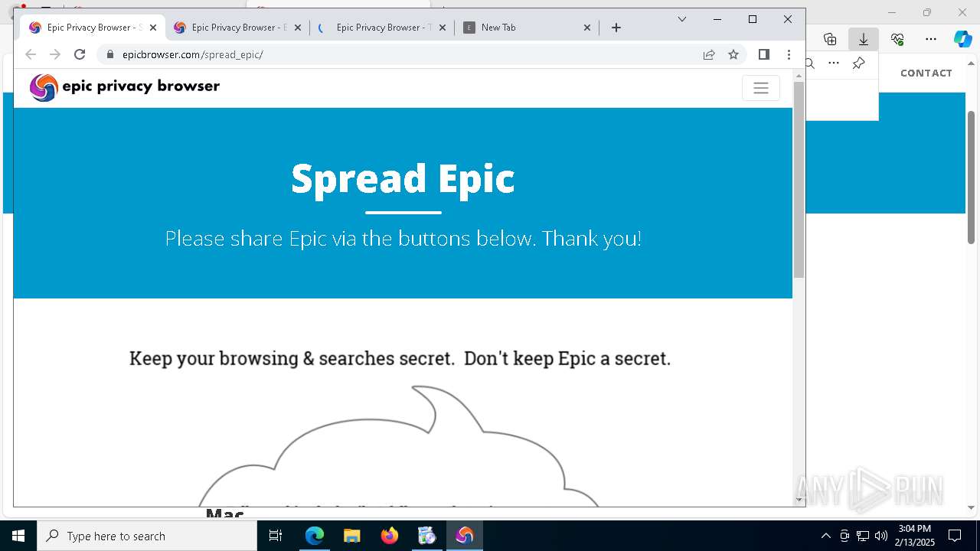Image resolution: width=980 pixels, height=551 pixels.
Task: Click the background Edge window scrollbar
Action: pos(972,178)
